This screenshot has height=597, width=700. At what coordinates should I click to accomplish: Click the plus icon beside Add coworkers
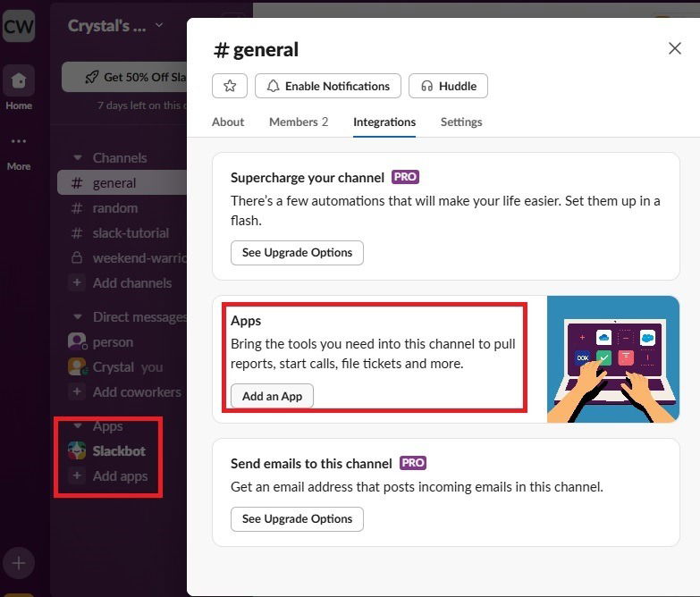pos(77,391)
